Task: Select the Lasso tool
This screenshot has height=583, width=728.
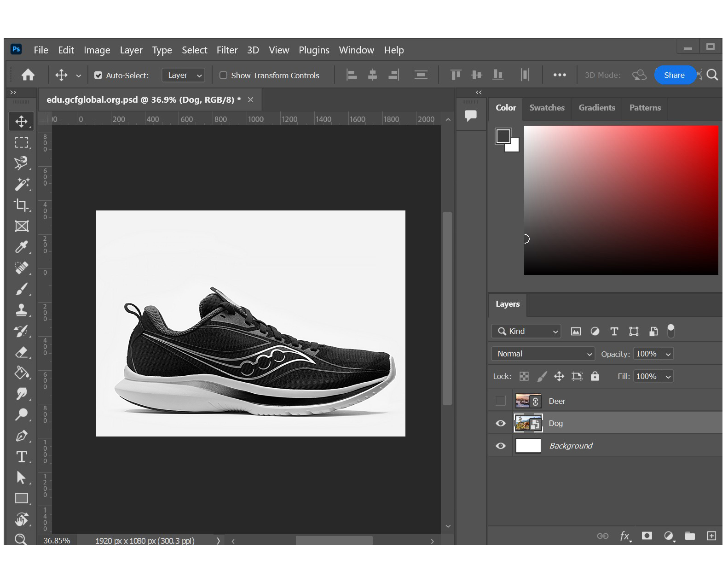Action: click(x=21, y=163)
